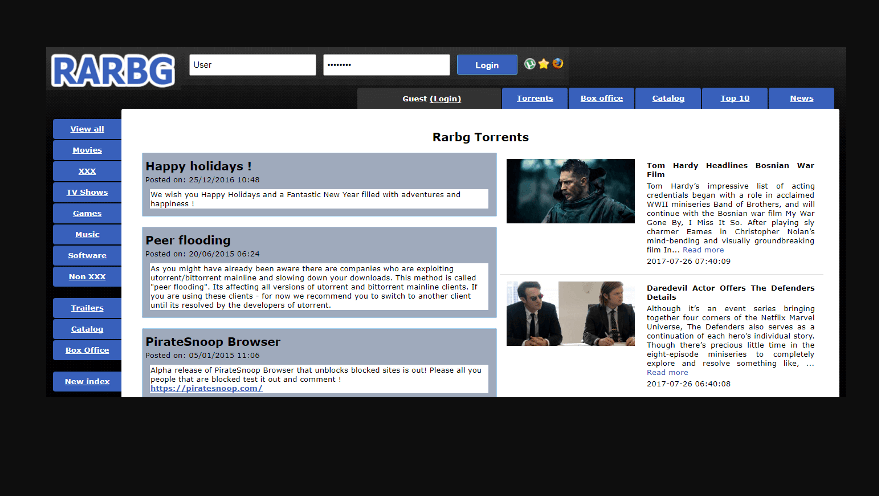Click the 'Peer flooding' post title
The height and width of the screenshot is (496, 879).
[188, 240]
